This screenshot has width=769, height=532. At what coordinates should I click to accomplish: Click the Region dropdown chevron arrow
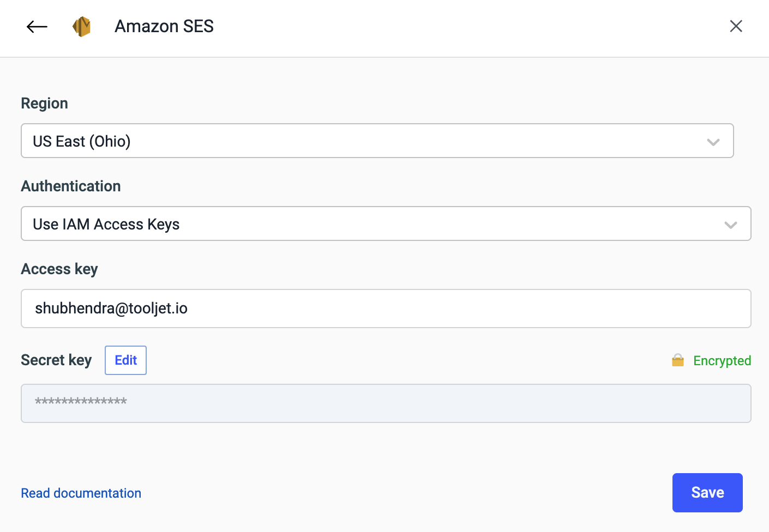tap(713, 142)
